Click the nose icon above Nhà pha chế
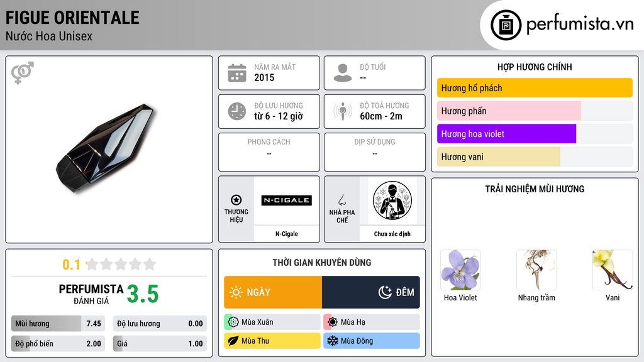Viewport: 644px width, 362px height. [x=341, y=200]
